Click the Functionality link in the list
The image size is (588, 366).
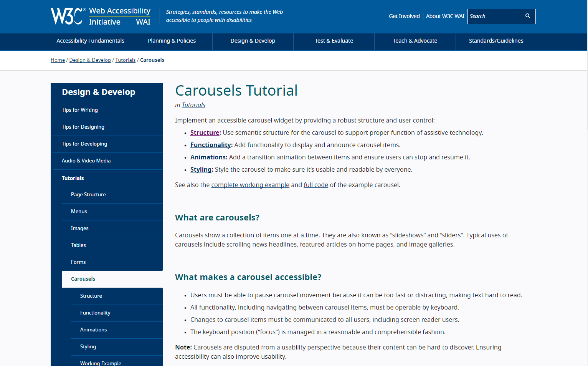pyautogui.click(x=211, y=145)
